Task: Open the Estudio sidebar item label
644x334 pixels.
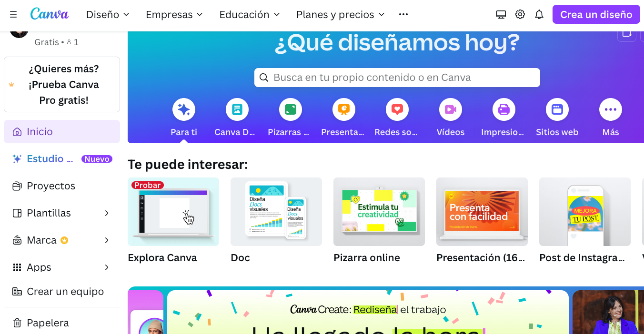Action: pos(50,159)
